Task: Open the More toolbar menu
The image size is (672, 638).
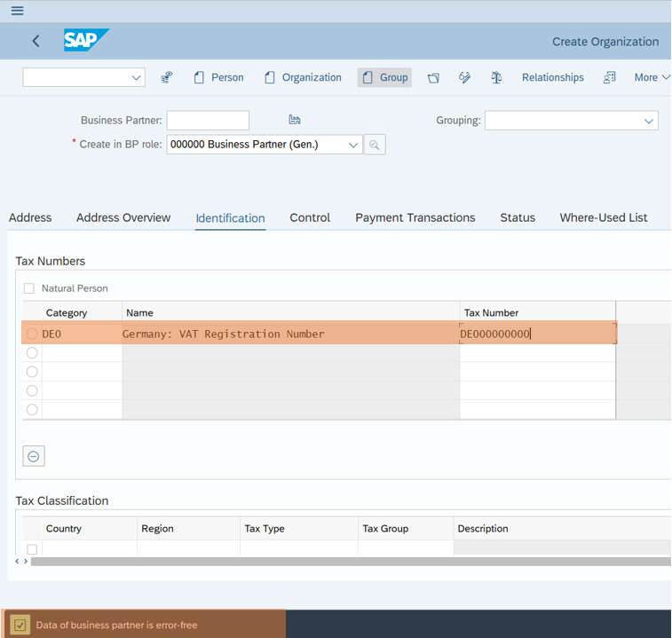Action: tap(650, 78)
